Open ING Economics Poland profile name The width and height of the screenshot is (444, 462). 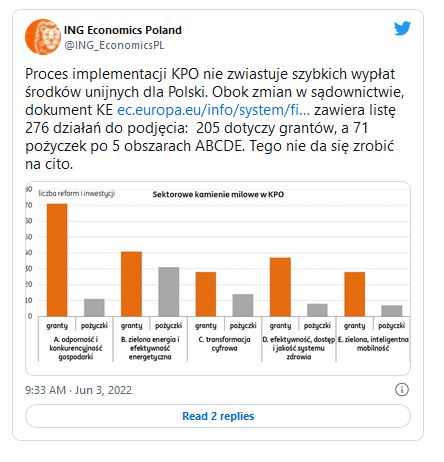click(123, 30)
